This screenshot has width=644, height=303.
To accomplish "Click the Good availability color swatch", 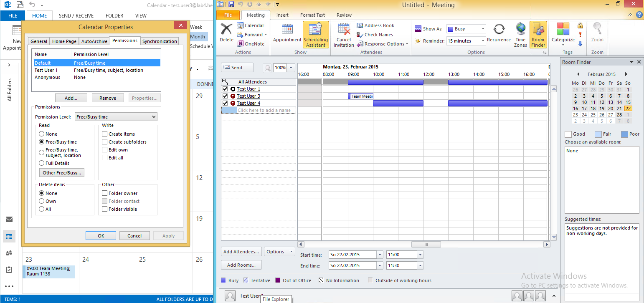I will 568,134.
